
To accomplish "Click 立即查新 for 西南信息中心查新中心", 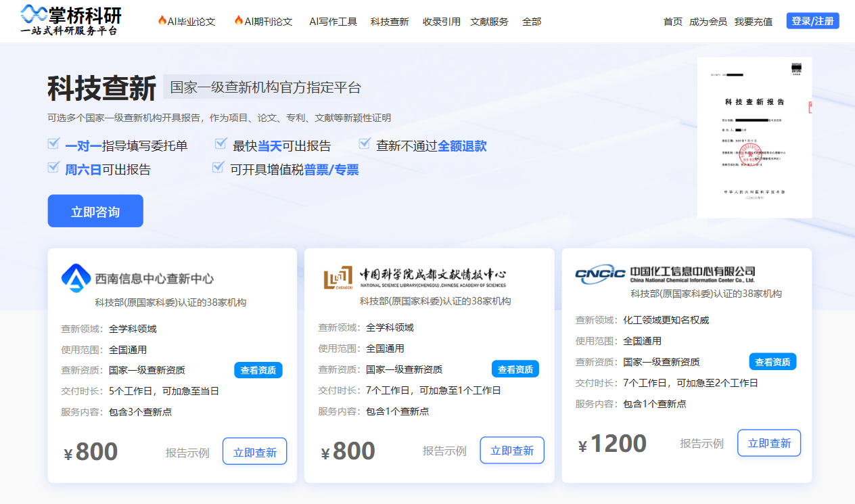I will point(255,452).
